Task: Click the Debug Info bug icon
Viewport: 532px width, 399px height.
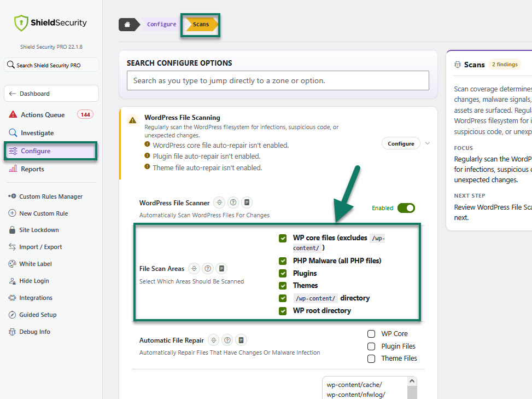Action: (x=12, y=332)
